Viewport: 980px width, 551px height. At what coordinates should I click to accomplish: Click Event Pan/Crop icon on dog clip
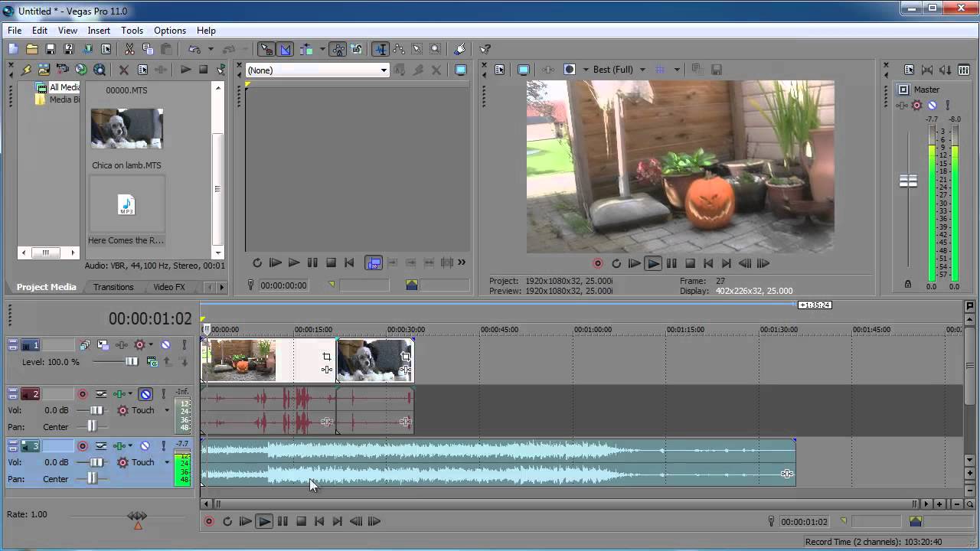406,357
